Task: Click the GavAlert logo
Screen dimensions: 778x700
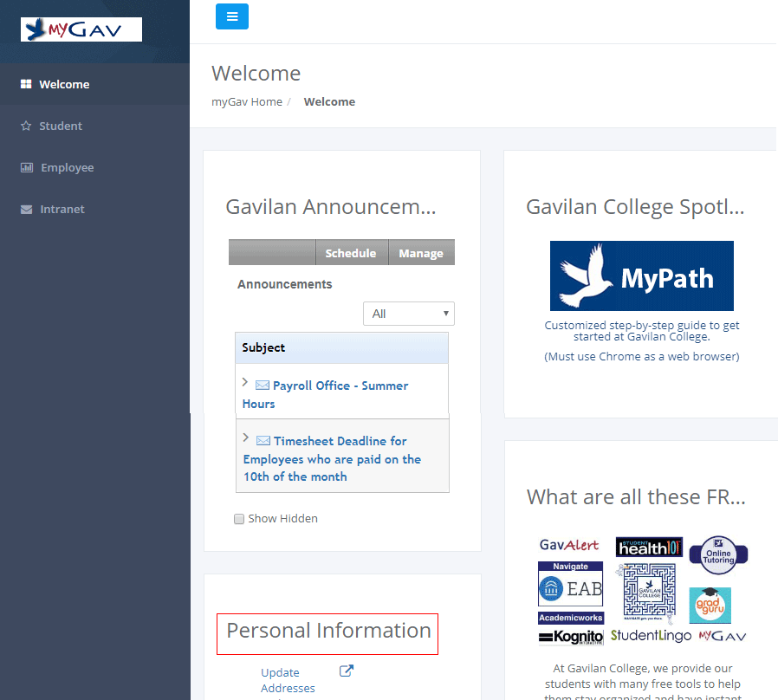Action: [x=569, y=545]
